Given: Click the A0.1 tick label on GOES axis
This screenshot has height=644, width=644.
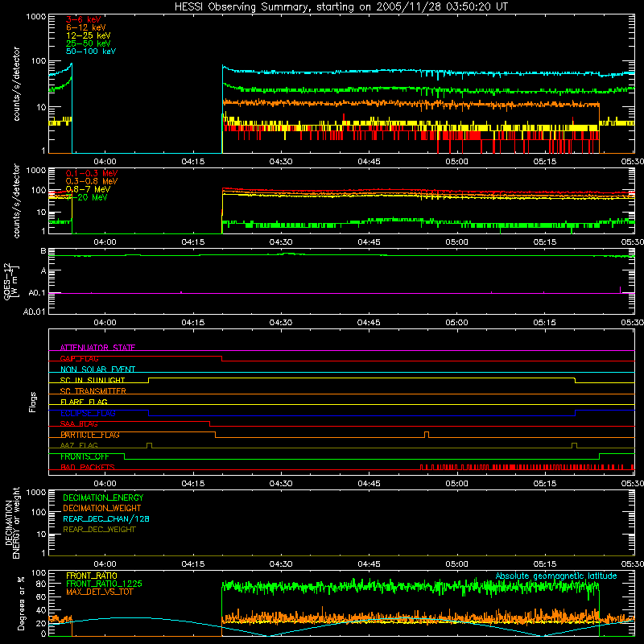Looking at the screenshot, I should tap(37, 293).
